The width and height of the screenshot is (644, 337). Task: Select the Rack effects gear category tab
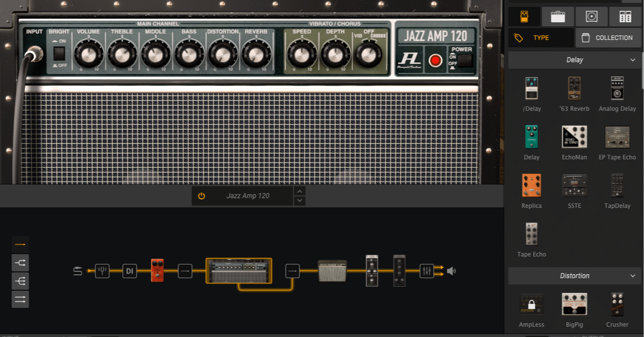click(625, 17)
